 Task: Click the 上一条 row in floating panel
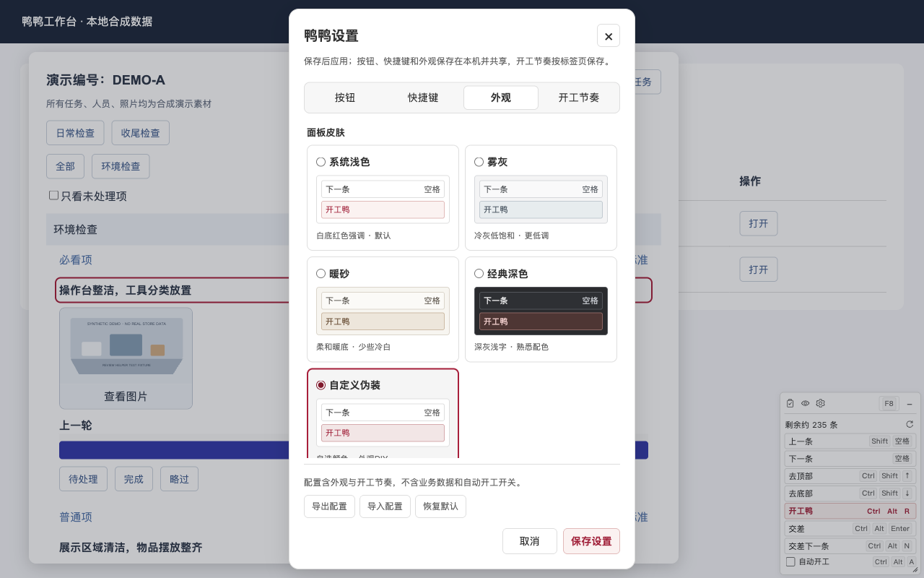click(850, 441)
